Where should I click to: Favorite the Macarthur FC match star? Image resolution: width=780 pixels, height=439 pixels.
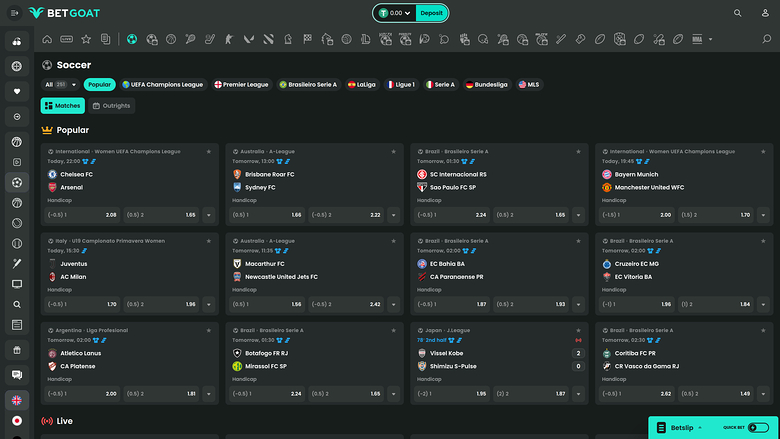[393, 241]
